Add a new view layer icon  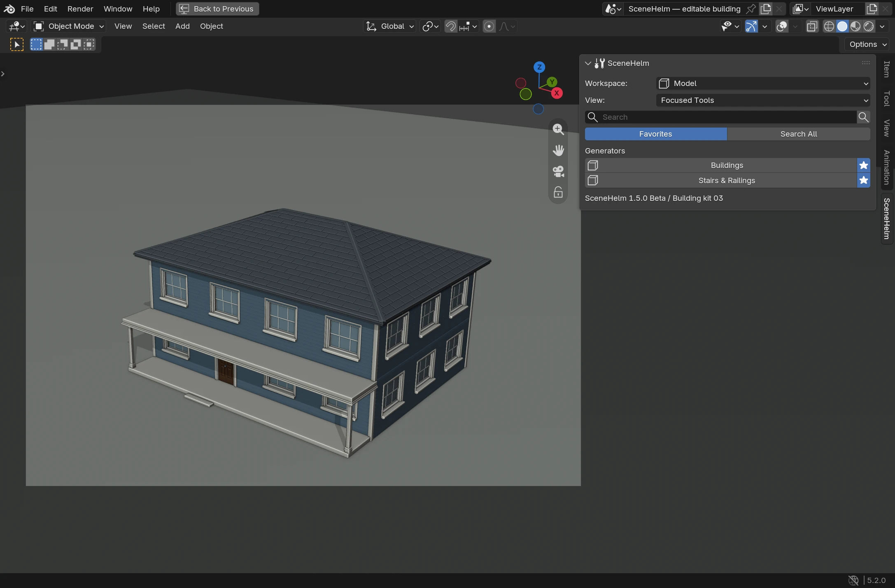872,9
